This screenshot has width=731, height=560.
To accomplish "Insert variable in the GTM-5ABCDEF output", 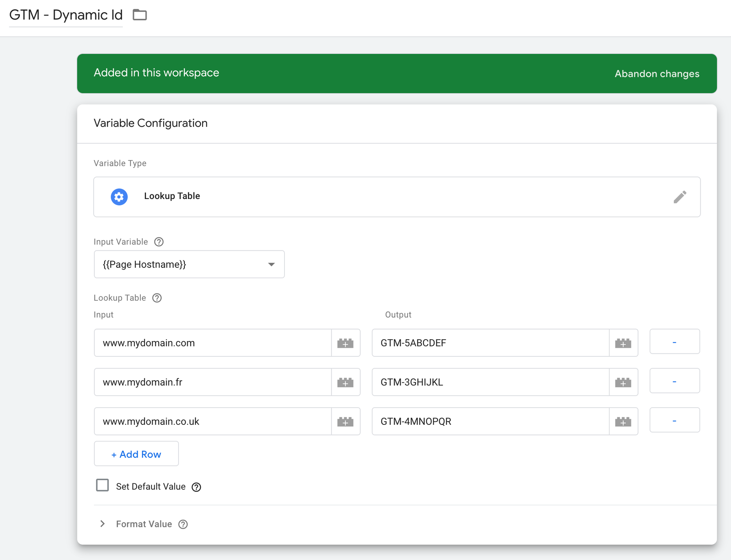I will (x=623, y=343).
